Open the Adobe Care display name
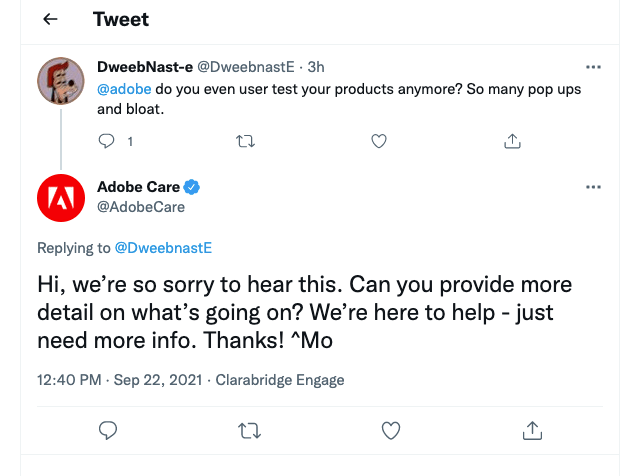Viewport: 631px width, 476px height. [138, 187]
